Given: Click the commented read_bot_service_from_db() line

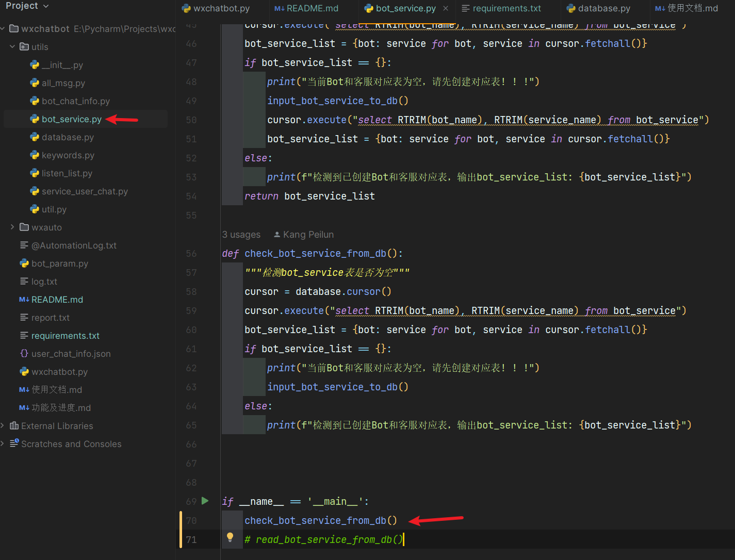Looking at the screenshot, I should (324, 539).
